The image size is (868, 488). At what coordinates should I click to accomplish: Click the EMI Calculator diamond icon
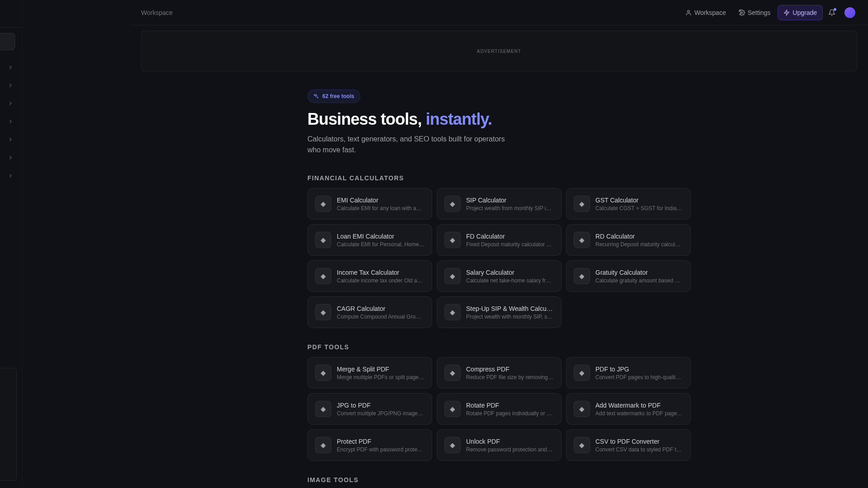pos(323,204)
